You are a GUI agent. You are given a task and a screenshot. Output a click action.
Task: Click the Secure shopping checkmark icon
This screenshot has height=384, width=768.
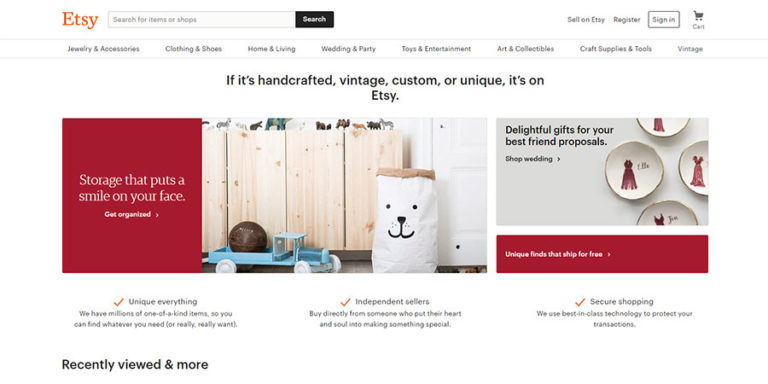pos(580,302)
